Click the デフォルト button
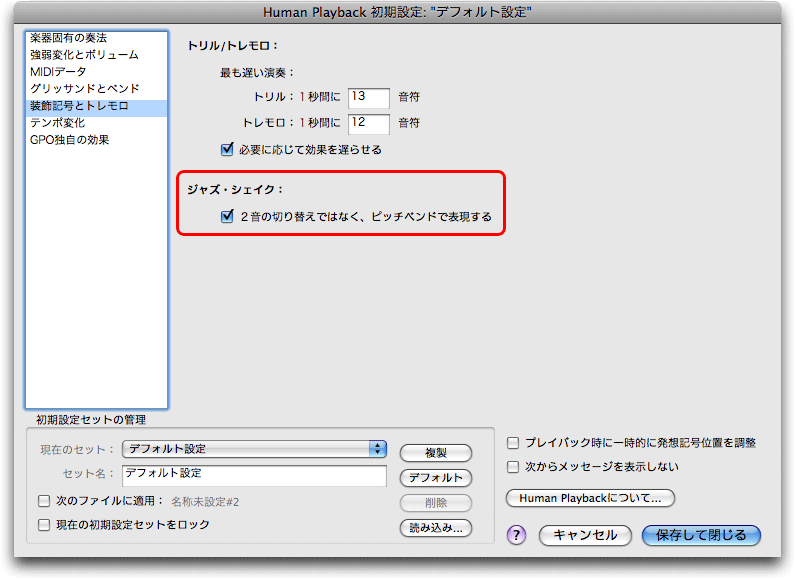 [x=436, y=478]
